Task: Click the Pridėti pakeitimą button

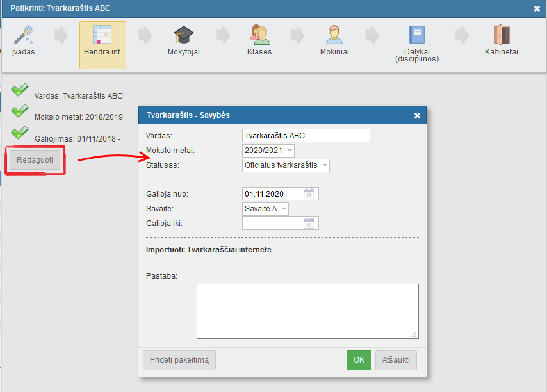Action: [179, 360]
